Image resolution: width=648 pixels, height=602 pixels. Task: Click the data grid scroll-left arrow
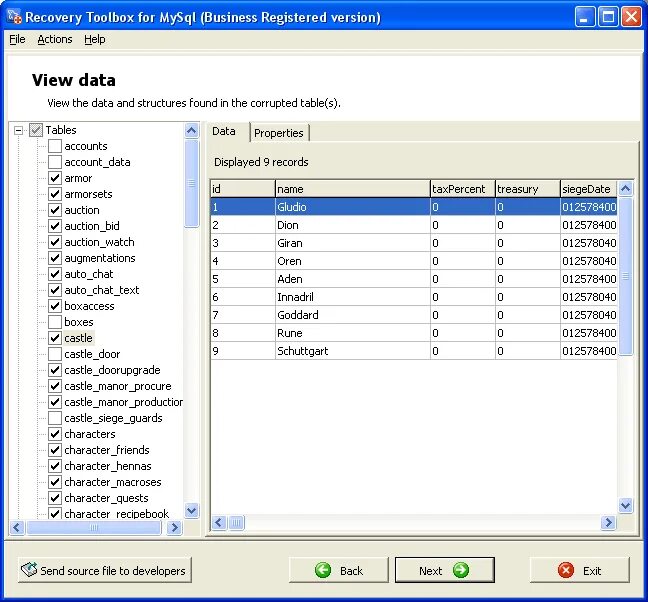219,523
